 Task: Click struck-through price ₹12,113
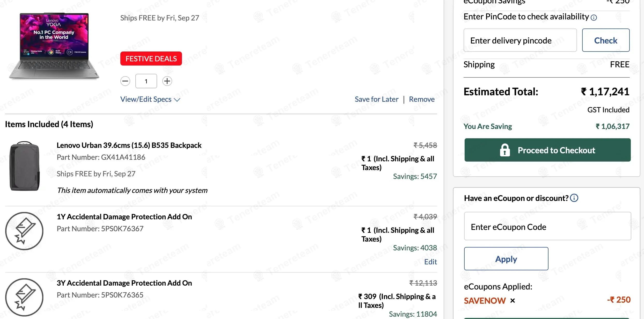pos(423,283)
